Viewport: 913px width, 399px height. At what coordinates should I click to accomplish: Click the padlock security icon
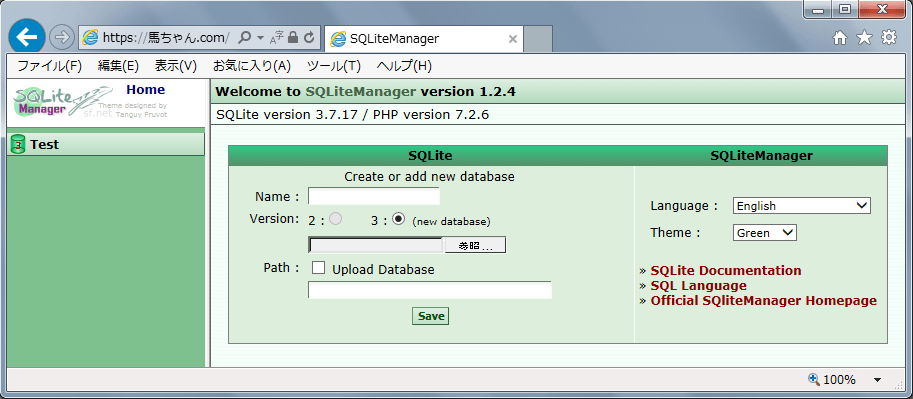293,38
